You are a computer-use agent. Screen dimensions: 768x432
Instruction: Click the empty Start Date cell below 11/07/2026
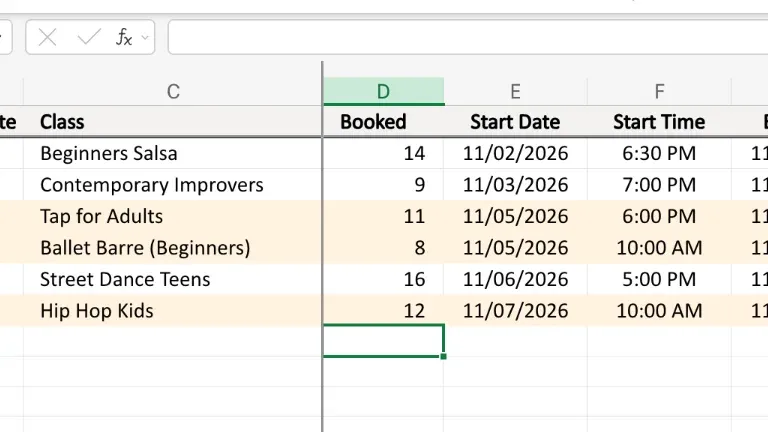pos(515,341)
